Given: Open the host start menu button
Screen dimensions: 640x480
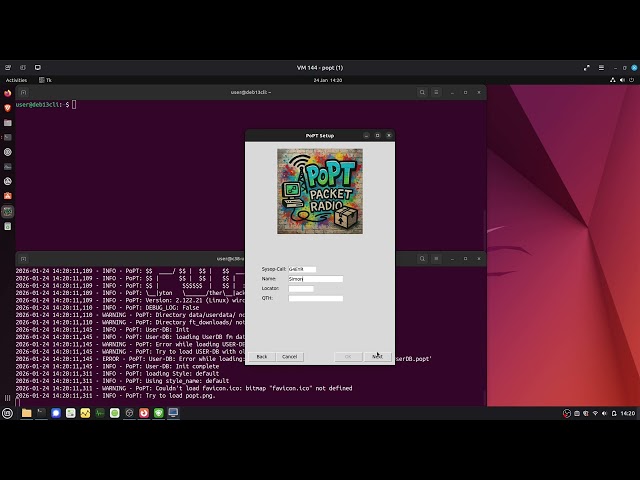Looking at the screenshot, I should click(7, 413).
